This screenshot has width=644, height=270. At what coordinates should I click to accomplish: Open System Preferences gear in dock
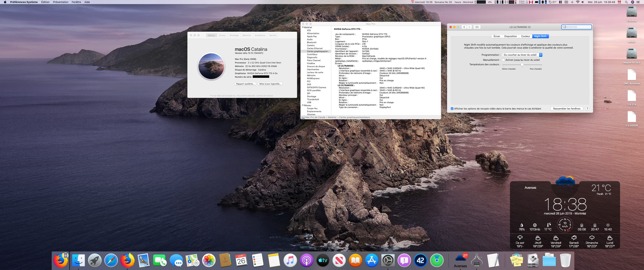pyautogui.click(x=388, y=260)
